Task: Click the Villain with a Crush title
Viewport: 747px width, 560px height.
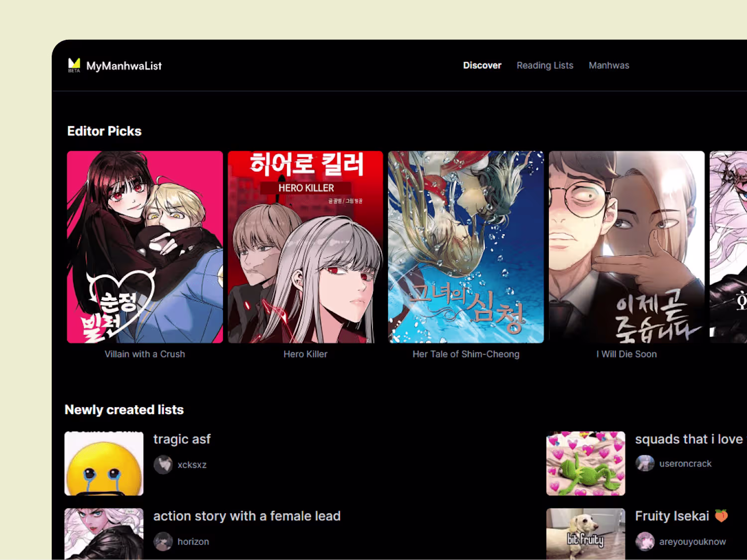Action: pos(145,354)
